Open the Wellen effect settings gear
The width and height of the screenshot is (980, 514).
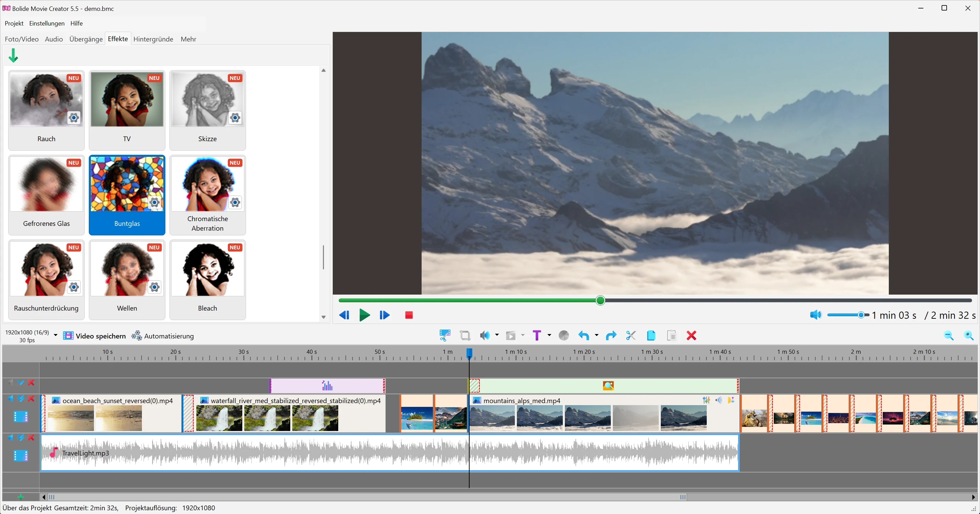pyautogui.click(x=154, y=287)
